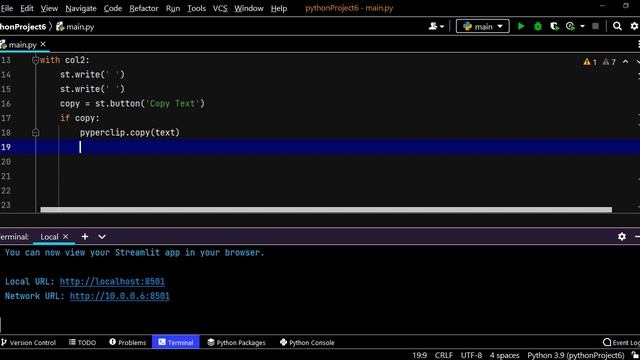640x360 pixels.
Task: Open the Run menu
Action: pos(173,8)
